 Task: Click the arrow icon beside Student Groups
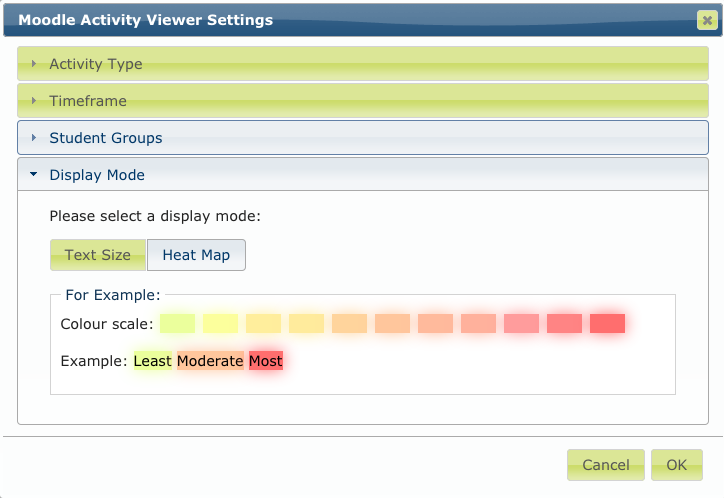point(34,138)
